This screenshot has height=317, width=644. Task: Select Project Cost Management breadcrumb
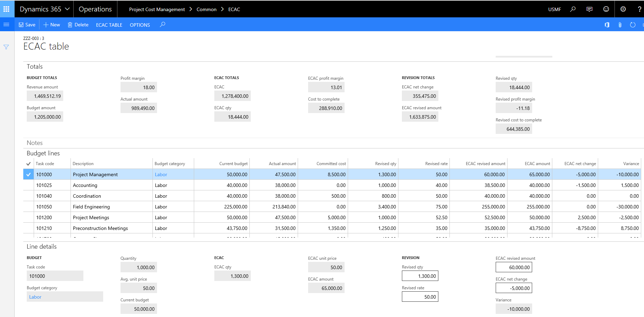pos(157,9)
